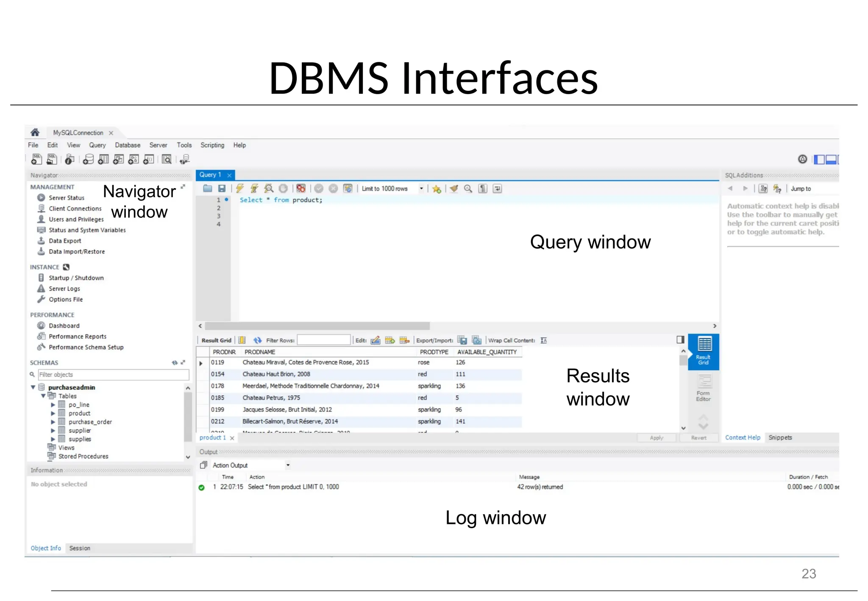Click the lightning bolt Execute query icon

coord(240,189)
